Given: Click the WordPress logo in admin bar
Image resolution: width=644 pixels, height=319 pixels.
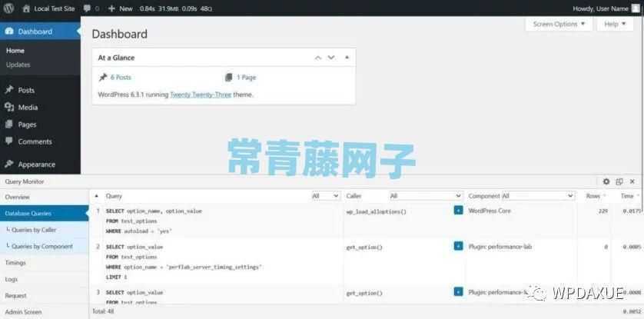Looking at the screenshot, I should 8,8.
